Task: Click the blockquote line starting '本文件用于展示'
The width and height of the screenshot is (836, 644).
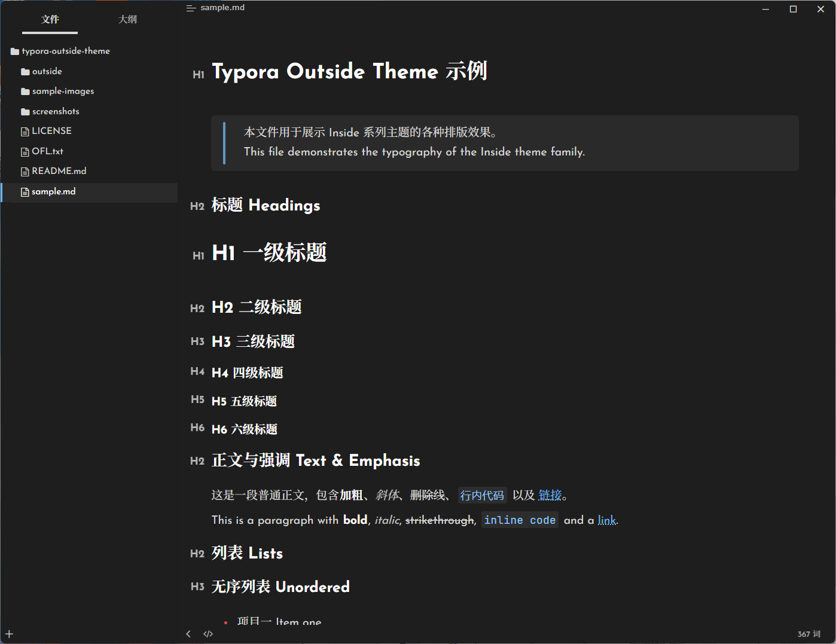Action: coord(370,132)
